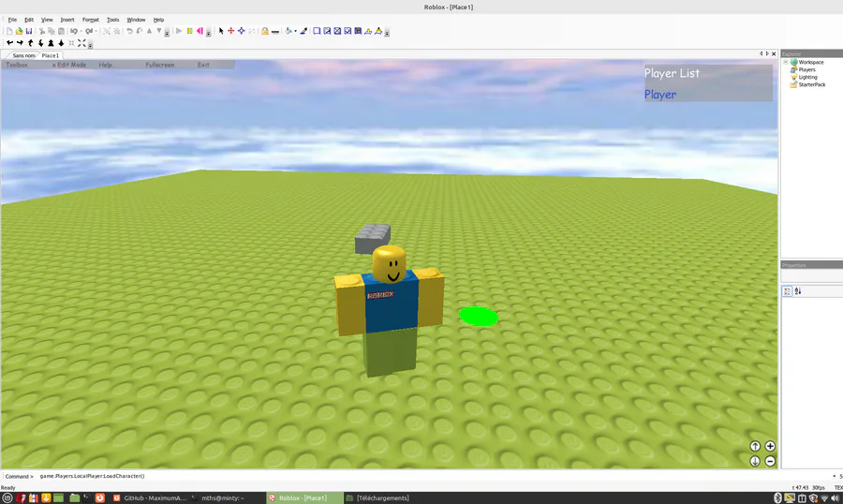Choose the Weld surface tool icon
The height and width of the screenshot is (504, 843).
[337, 31]
